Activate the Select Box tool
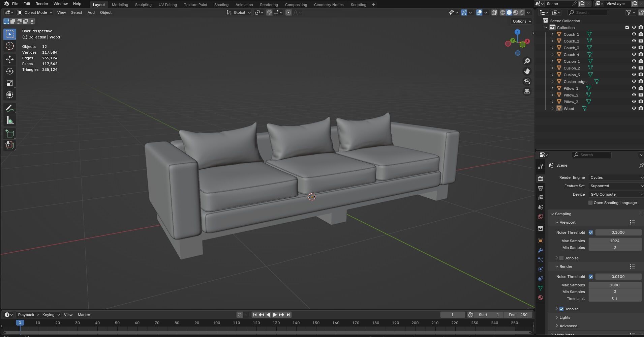 click(10, 34)
